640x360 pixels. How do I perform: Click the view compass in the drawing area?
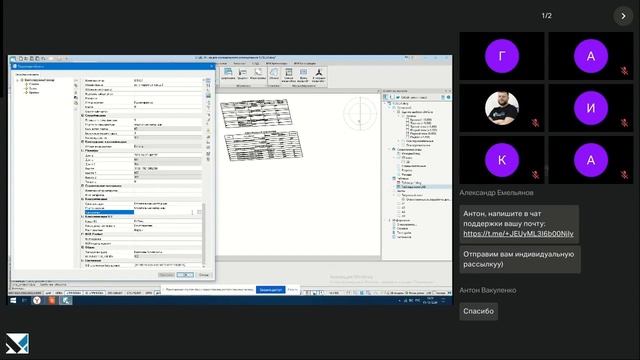point(360,113)
